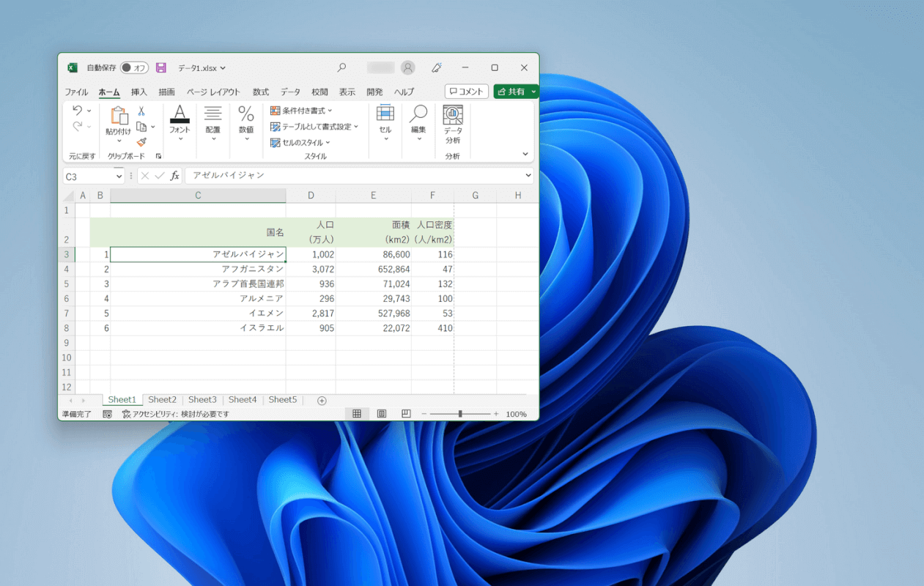Open the データ分析 tool

click(x=452, y=125)
